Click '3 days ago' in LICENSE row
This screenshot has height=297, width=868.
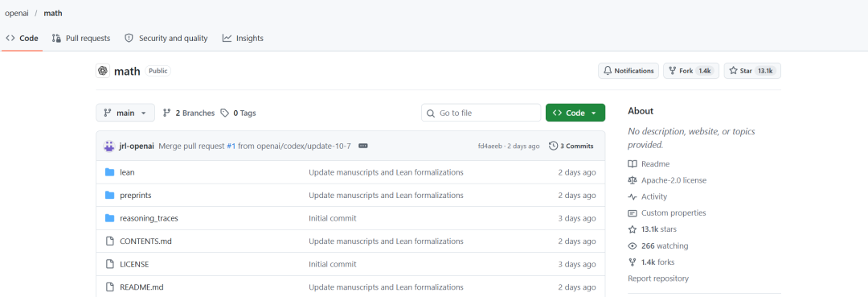(x=577, y=264)
